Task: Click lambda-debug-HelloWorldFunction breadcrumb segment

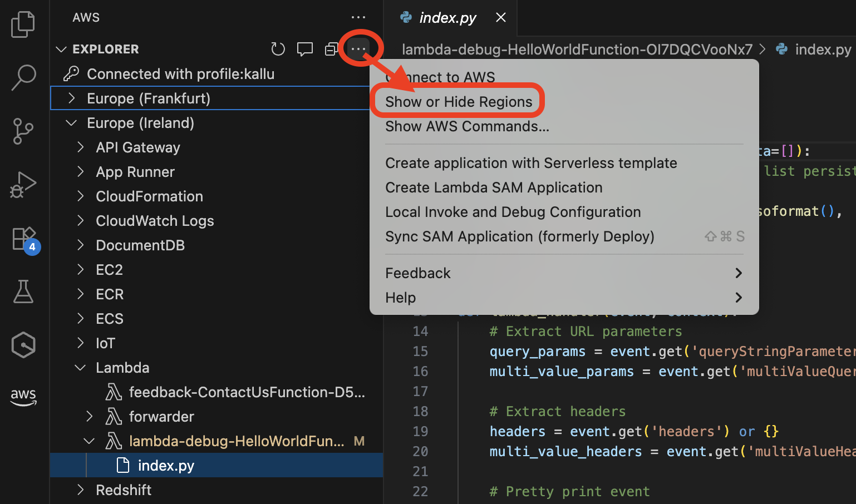Action: click(577, 50)
